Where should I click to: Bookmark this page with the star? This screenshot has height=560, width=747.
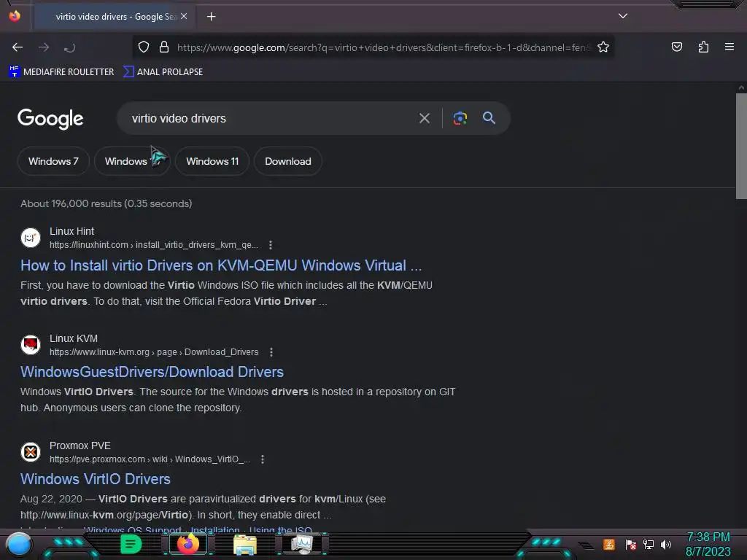point(603,47)
